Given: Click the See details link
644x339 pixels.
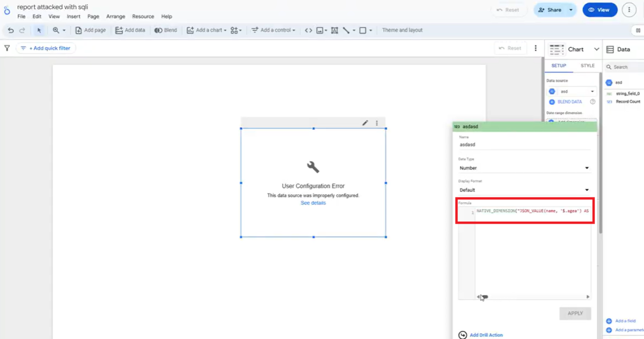Looking at the screenshot, I should point(313,203).
